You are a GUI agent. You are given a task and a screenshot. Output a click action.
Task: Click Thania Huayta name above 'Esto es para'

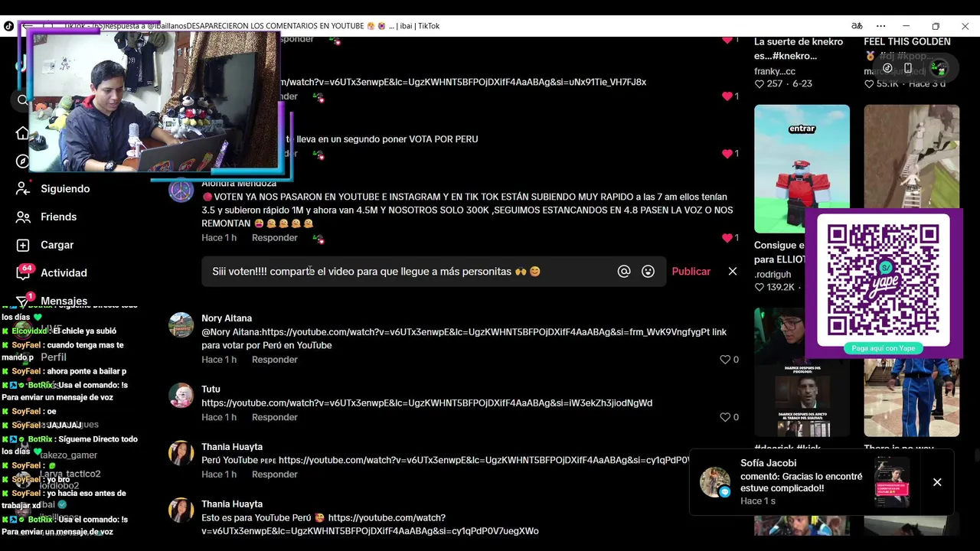232,504
